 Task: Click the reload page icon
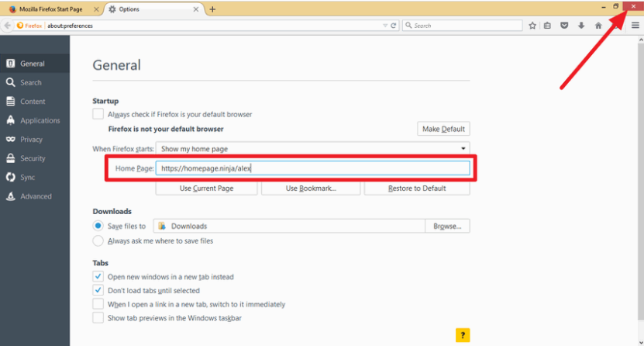coord(394,26)
